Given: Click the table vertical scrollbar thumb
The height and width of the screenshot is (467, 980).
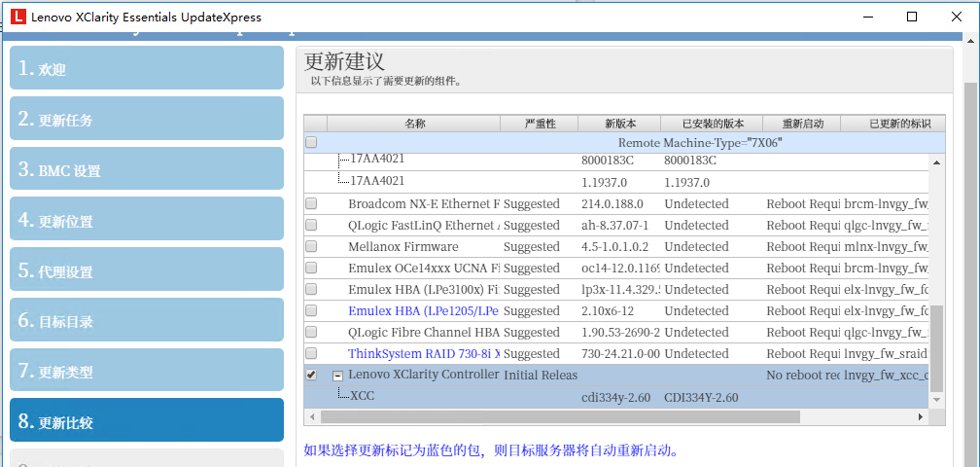Looking at the screenshot, I should click(937, 349).
